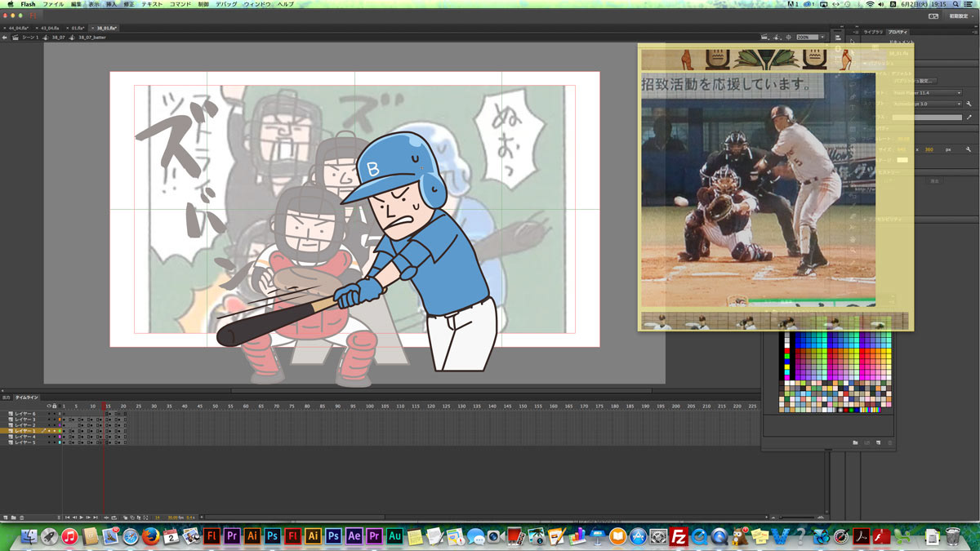980x551 pixels.
Task: Toggle outline display for all layers
Action: point(60,406)
